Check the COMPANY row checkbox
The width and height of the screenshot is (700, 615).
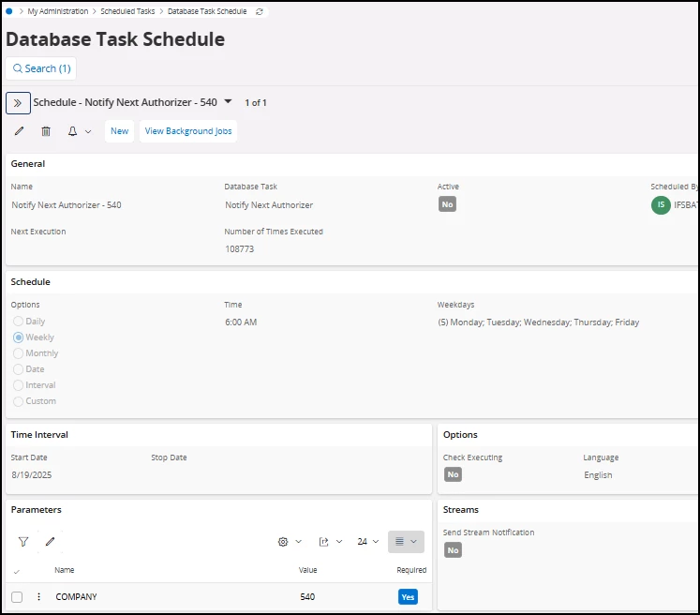17,597
